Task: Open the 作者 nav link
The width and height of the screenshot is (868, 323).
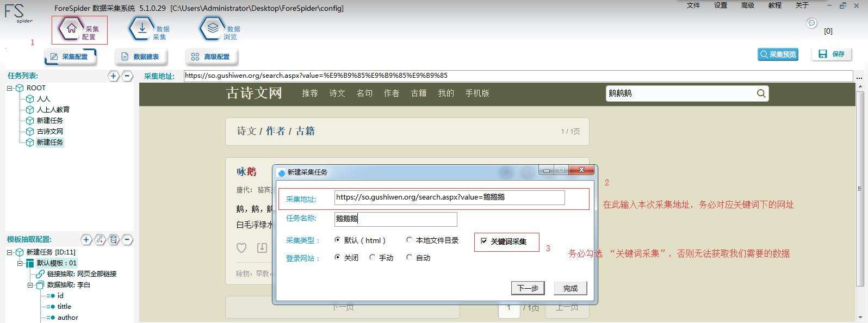Action: pyautogui.click(x=392, y=94)
